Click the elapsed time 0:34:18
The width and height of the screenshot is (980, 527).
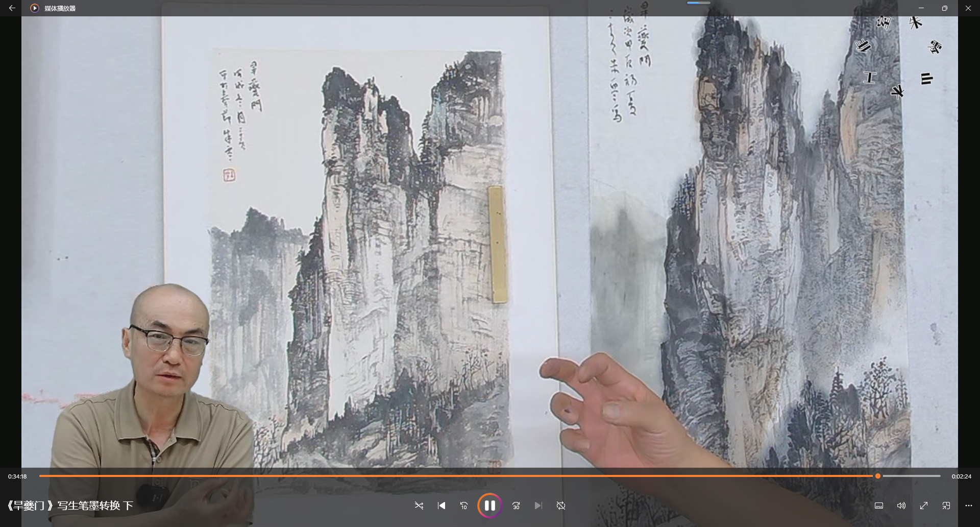coord(17,476)
